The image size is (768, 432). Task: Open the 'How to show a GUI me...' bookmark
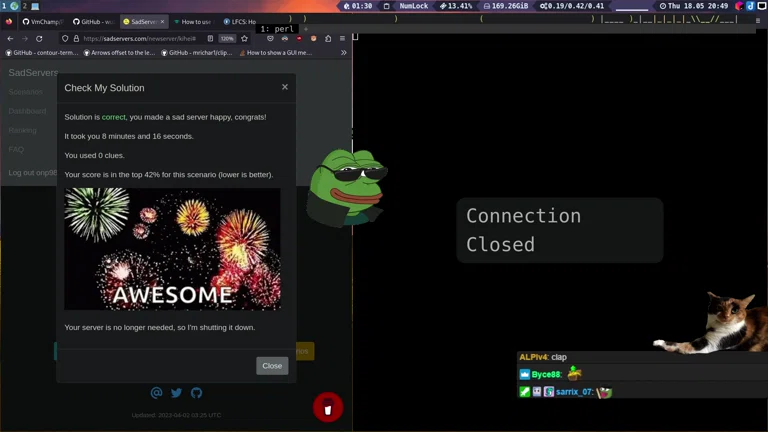pos(276,53)
